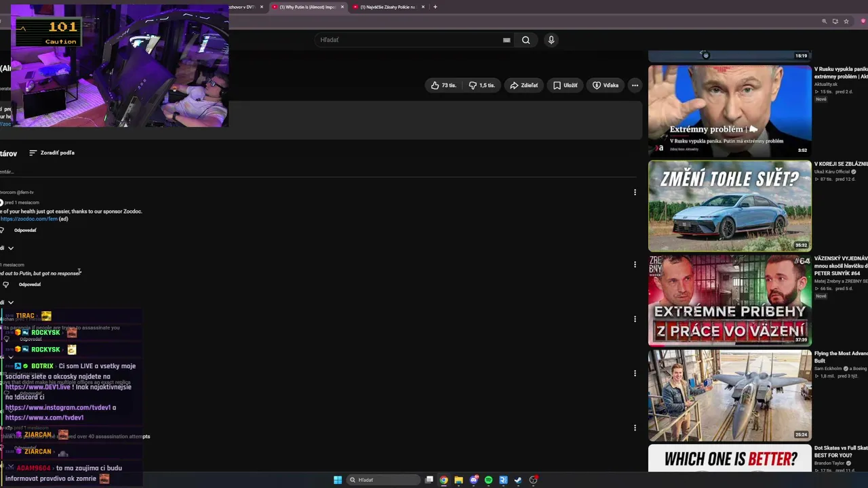The width and height of the screenshot is (868, 488).
Task: Open Task View in the taskbar
Action: pos(429,480)
